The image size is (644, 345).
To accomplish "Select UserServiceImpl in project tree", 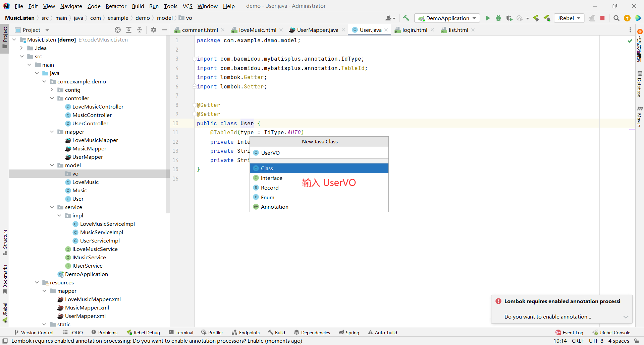I will (x=100, y=240).
